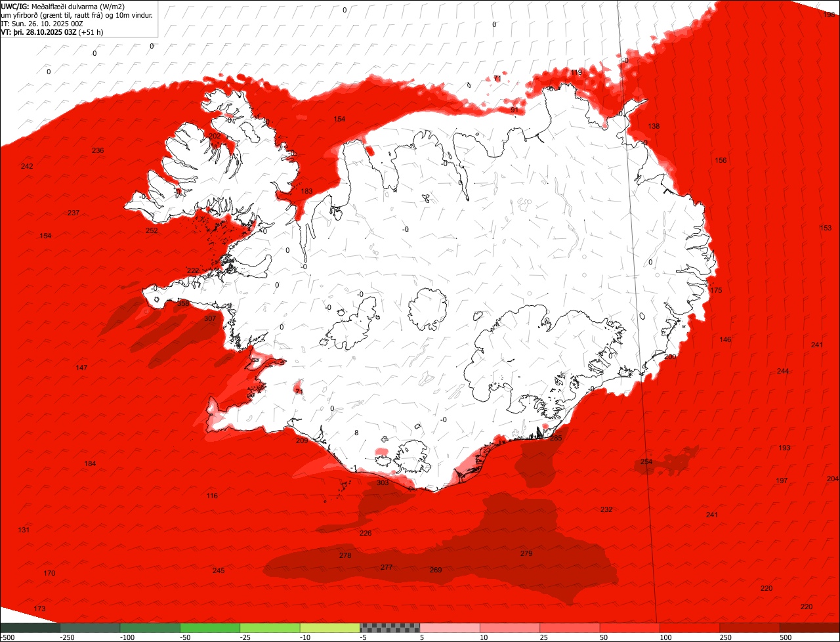Select the light green swatch between -25 and -10
The width and height of the screenshot is (840, 642).
pos(270,628)
